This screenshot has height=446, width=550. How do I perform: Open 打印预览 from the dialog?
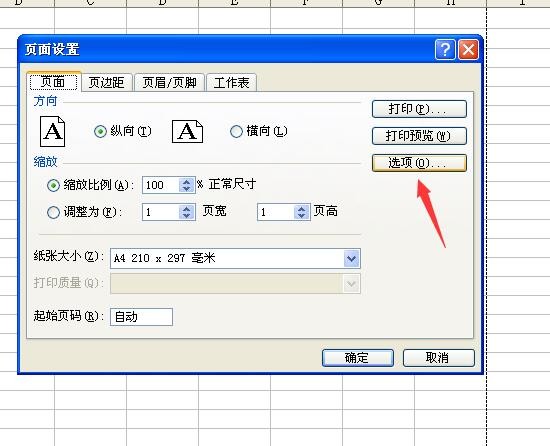coord(419,136)
